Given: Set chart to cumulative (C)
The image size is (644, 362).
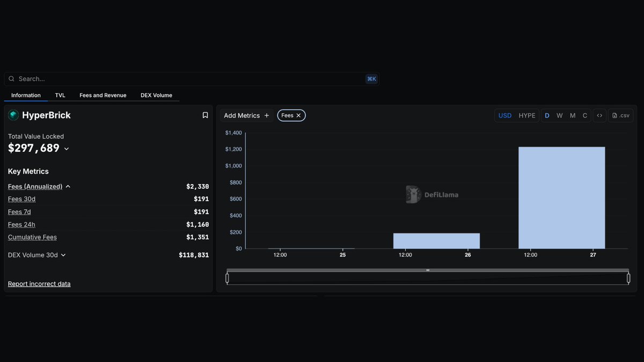Looking at the screenshot, I should (585, 115).
